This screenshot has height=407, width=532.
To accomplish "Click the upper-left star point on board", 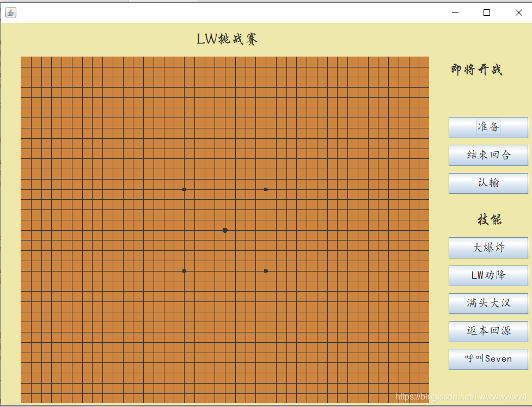I will [184, 189].
